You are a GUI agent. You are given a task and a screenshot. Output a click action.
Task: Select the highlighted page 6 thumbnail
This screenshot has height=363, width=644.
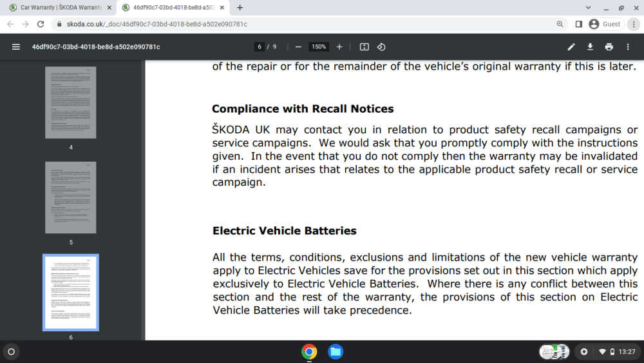coord(71,292)
